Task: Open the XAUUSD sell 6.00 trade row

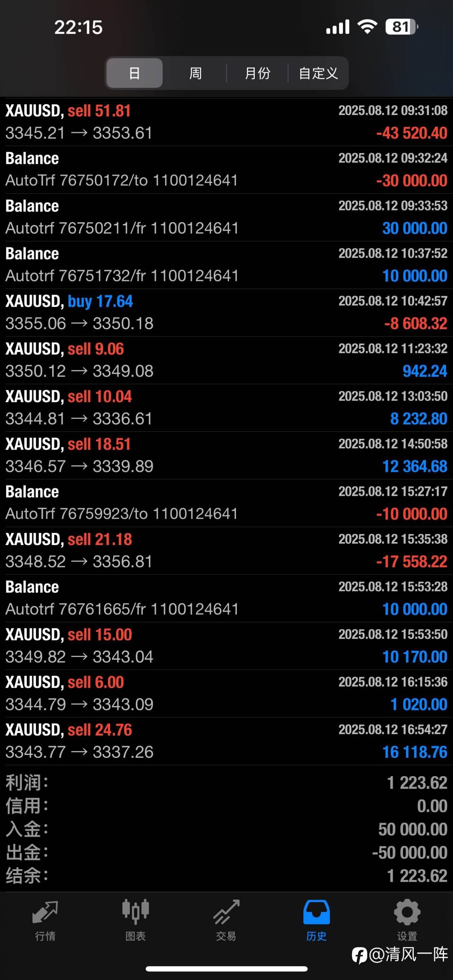Action: [226, 694]
